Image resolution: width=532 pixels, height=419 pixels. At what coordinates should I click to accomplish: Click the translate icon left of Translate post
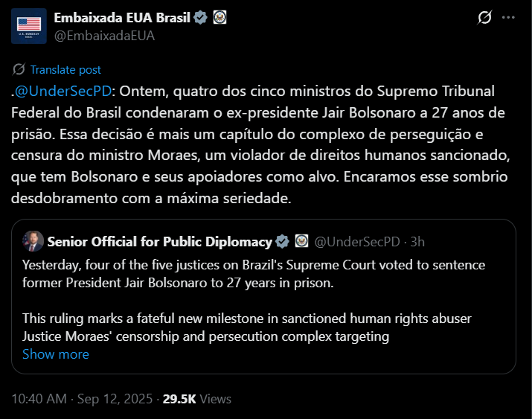(19, 69)
